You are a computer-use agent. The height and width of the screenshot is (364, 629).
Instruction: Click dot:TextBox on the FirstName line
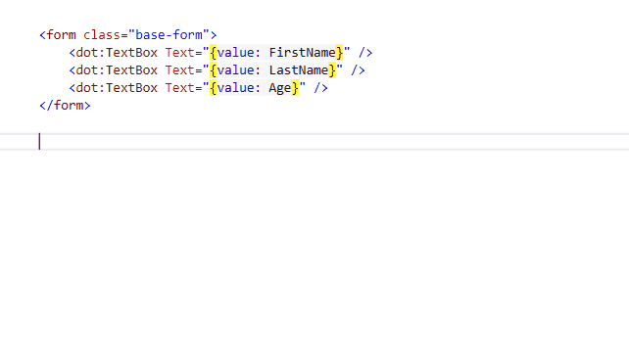click(x=117, y=53)
